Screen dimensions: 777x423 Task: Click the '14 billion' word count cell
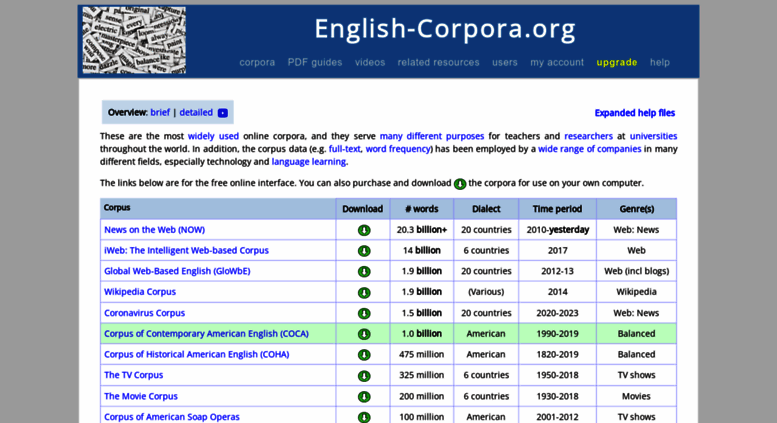(x=422, y=251)
